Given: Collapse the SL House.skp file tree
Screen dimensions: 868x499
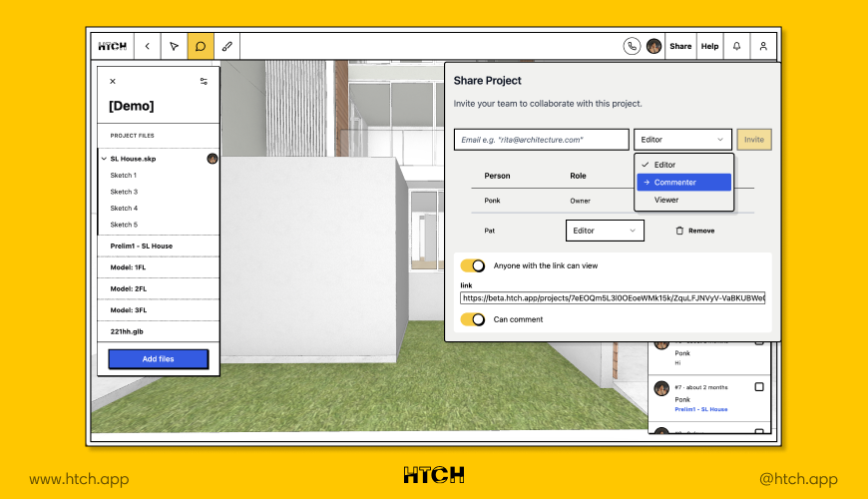Looking at the screenshot, I should (103, 159).
